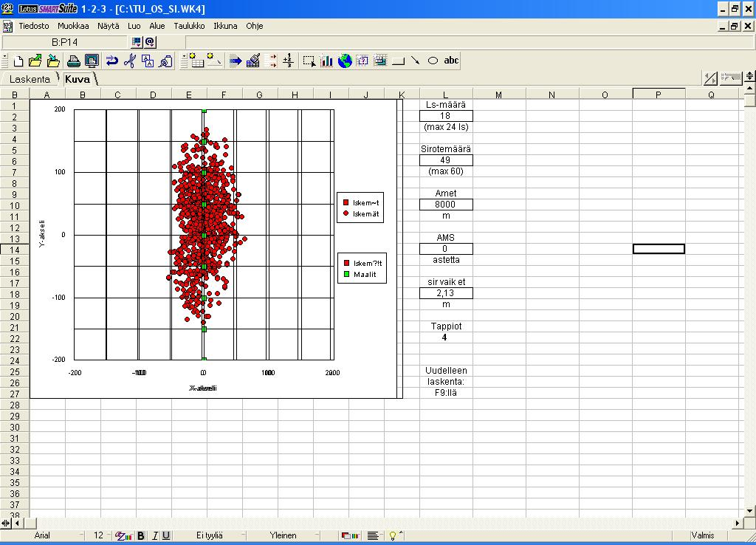Click the AMS cell containing 0

[446, 249]
